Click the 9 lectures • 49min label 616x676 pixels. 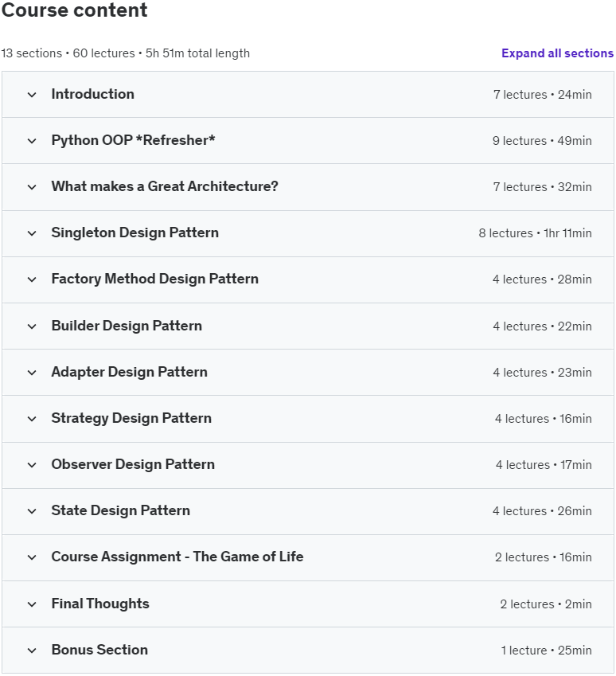point(542,141)
